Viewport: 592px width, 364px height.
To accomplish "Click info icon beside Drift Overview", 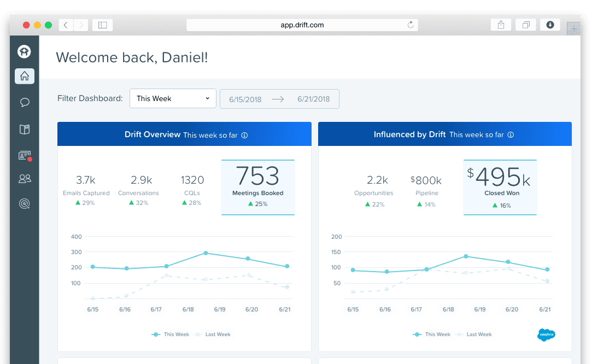I will pos(244,135).
